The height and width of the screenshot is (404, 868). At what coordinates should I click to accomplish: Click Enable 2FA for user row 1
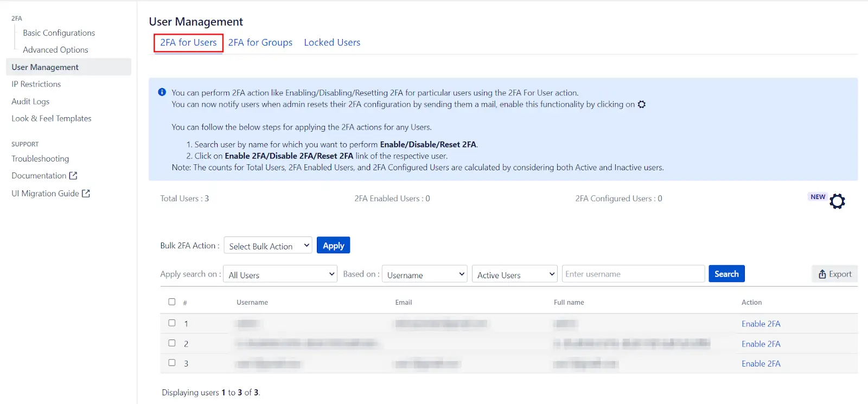click(x=761, y=324)
